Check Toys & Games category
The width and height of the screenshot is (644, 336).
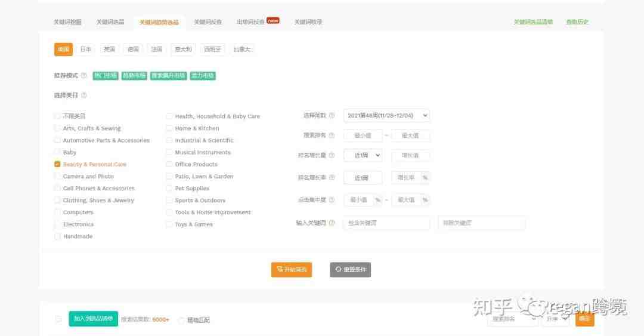(169, 224)
